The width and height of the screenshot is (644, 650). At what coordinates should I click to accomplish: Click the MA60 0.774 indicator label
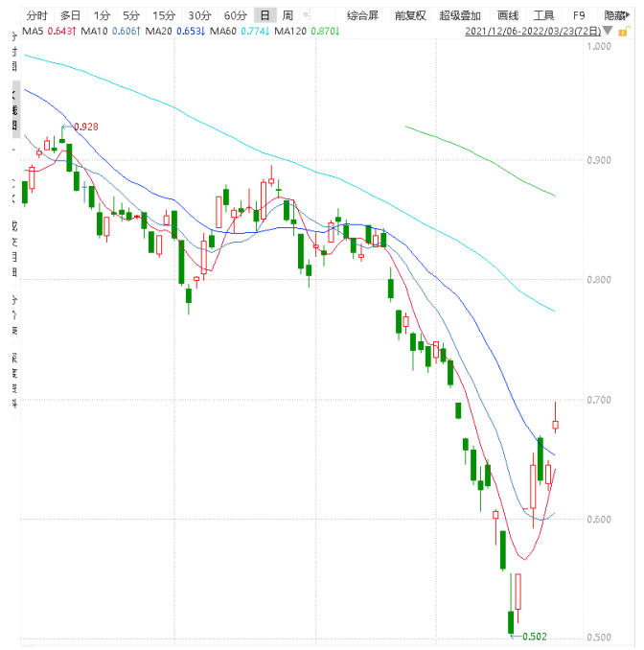(240, 31)
